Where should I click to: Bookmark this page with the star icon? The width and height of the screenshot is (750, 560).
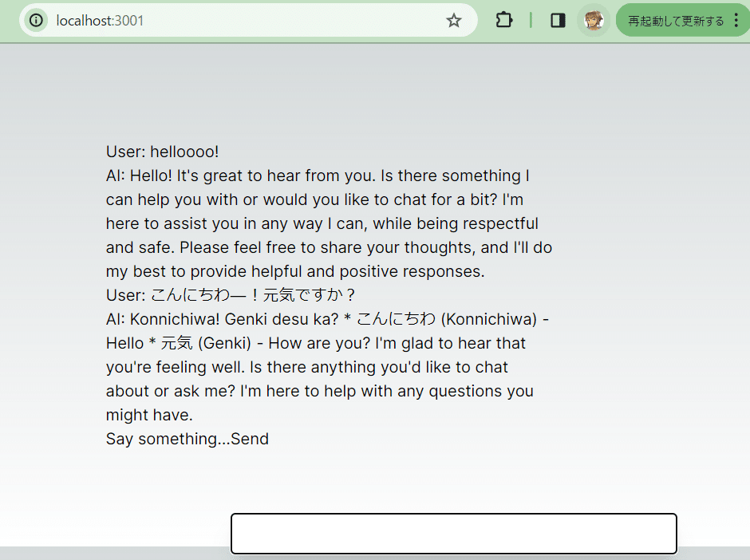click(454, 20)
